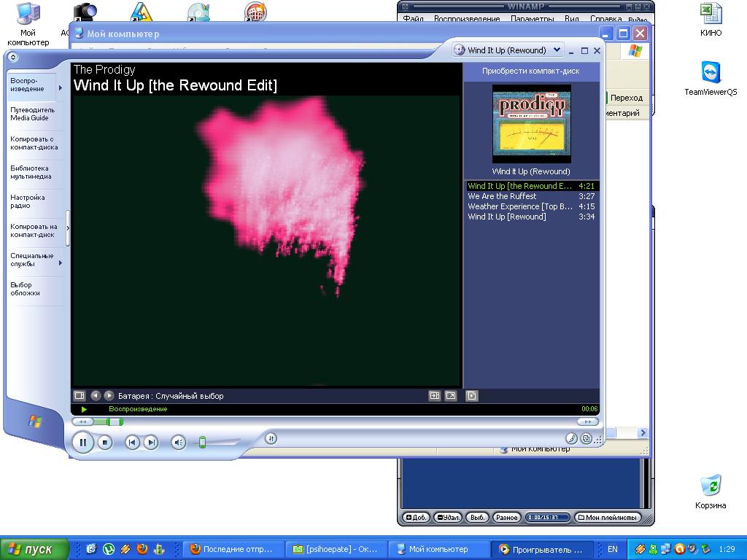Click the rewind button on seek bar
Viewport: 747px width, 560px height.
82,422
